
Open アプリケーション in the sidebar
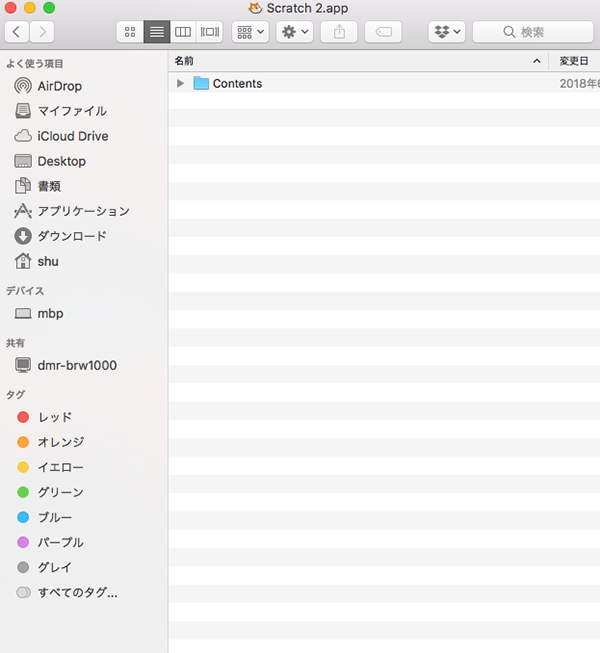(x=83, y=211)
